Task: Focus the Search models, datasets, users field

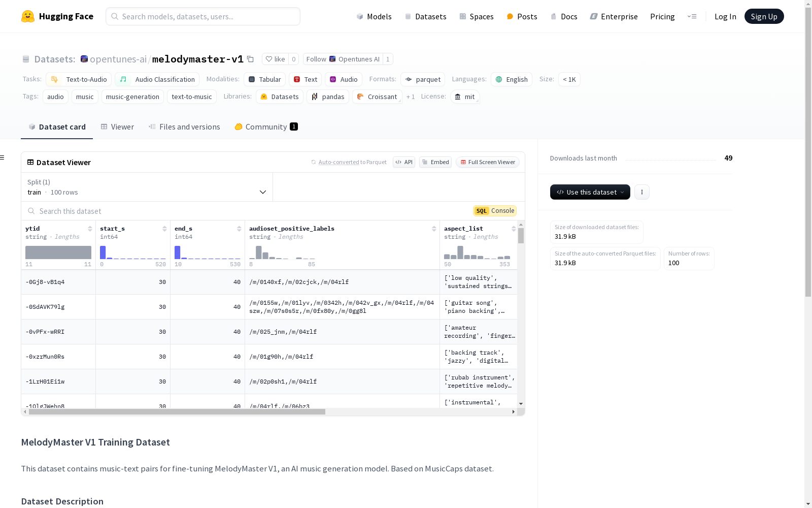Action: pyautogui.click(x=203, y=16)
